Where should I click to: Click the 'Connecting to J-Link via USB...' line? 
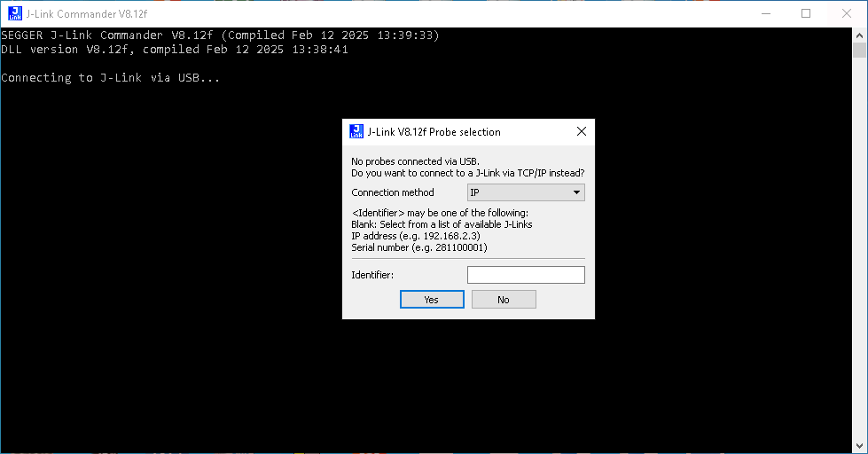[111, 78]
